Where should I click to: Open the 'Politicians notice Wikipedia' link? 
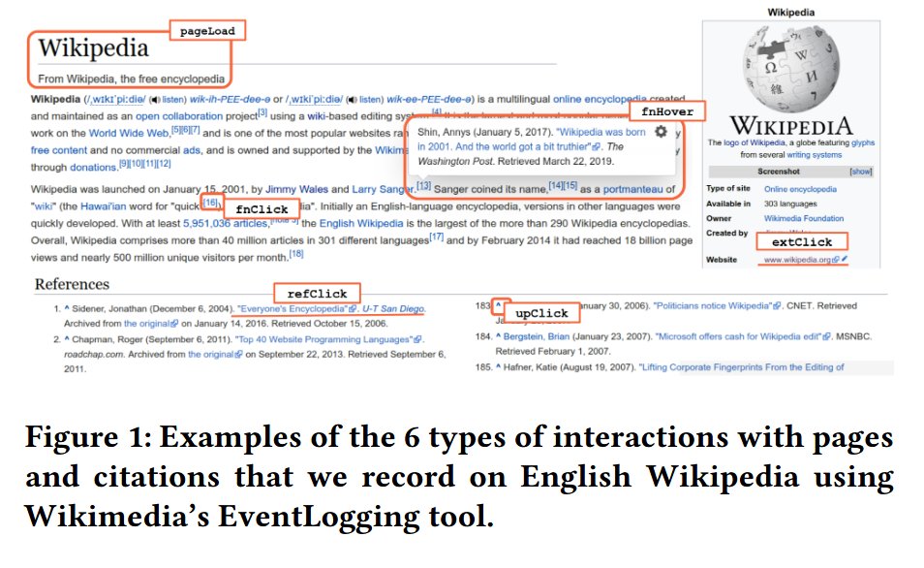click(x=713, y=305)
